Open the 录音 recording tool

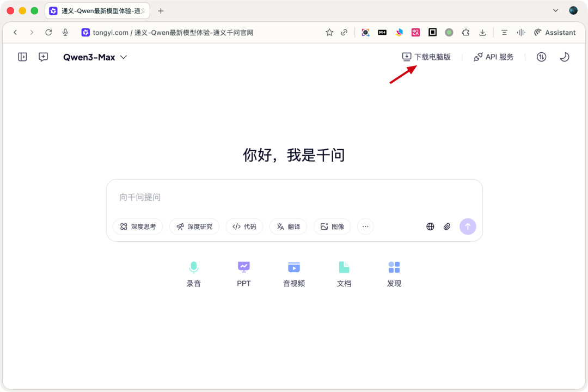[193, 272]
